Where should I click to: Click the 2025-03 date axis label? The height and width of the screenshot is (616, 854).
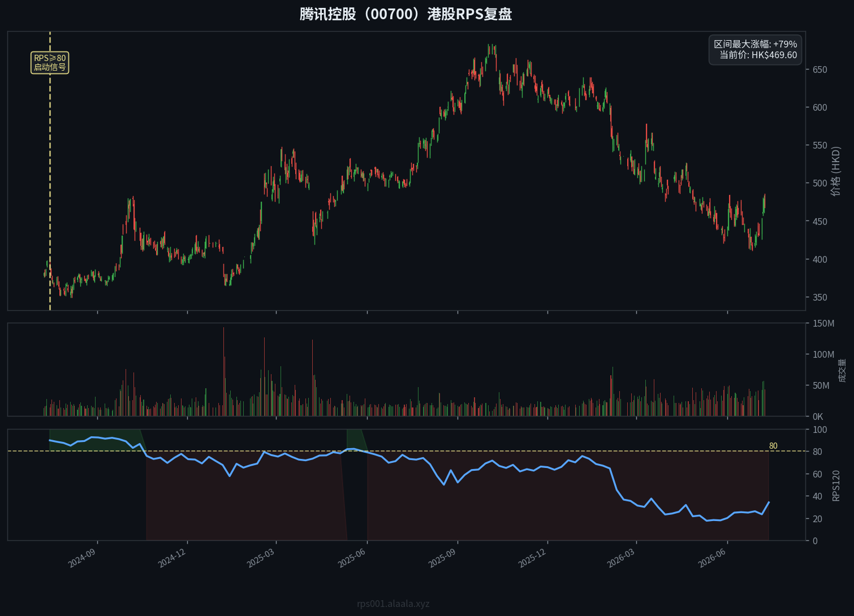261,558
